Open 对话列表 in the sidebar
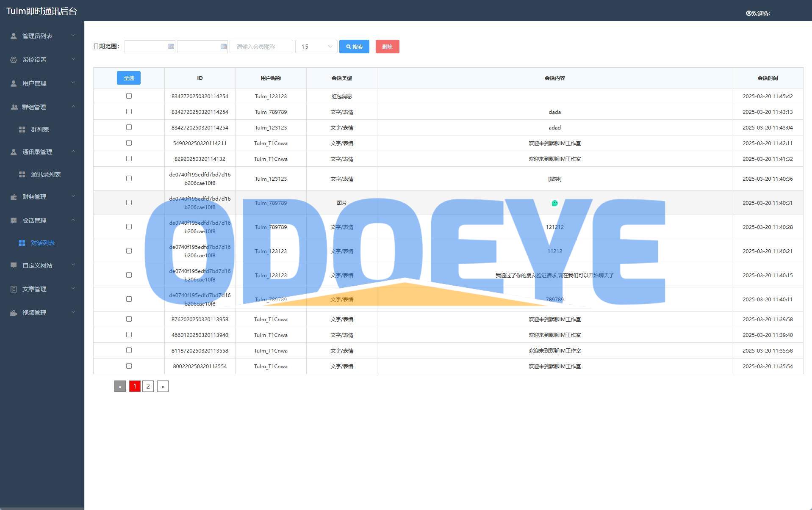This screenshot has width=812, height=510. tap(42, 243)
